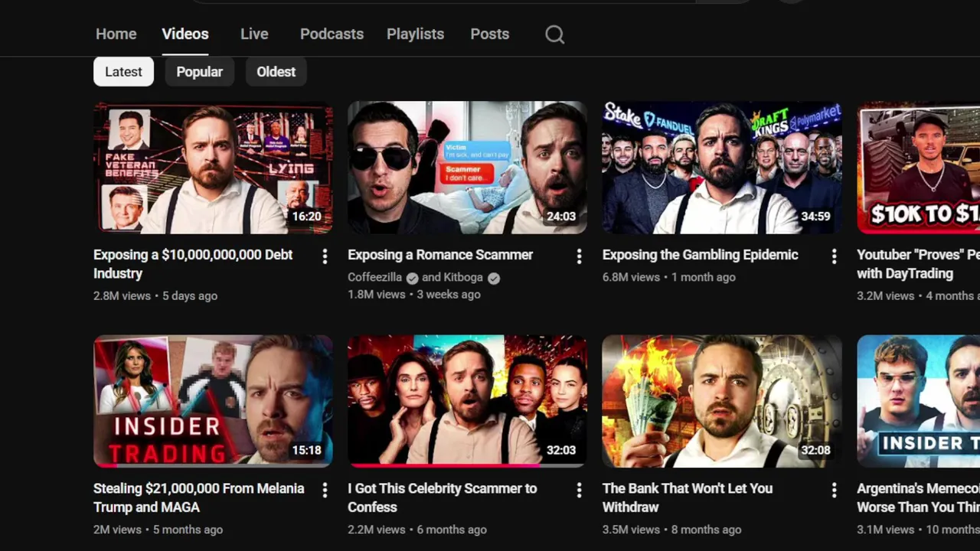Click title Exposing a Romance Scammer
Image resolution: width=980 pixels, height=551 pixels.
pos(440,255)
